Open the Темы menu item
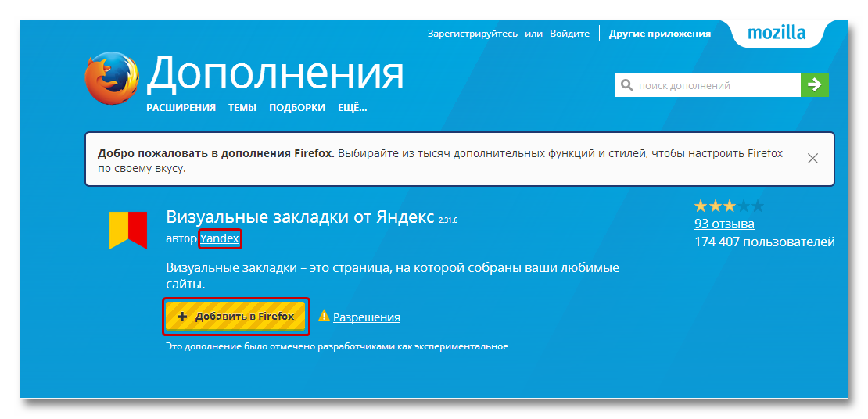 point(242,107)
